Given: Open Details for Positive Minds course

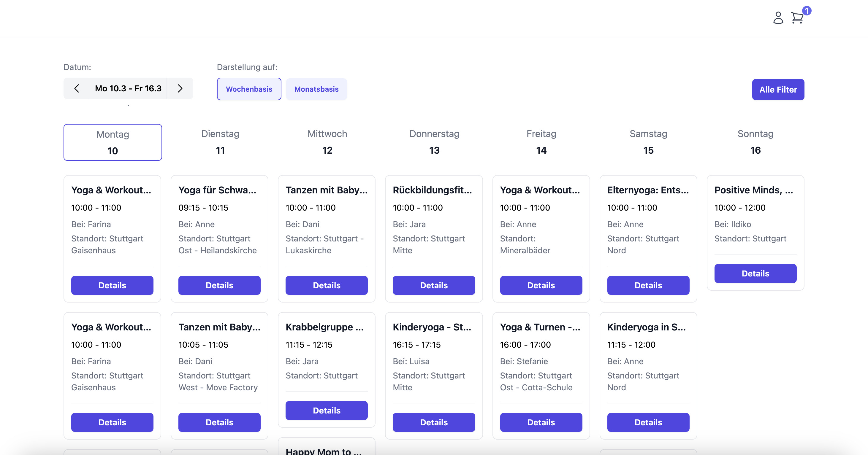Looking at the screenshot, I should pos(755,273).
